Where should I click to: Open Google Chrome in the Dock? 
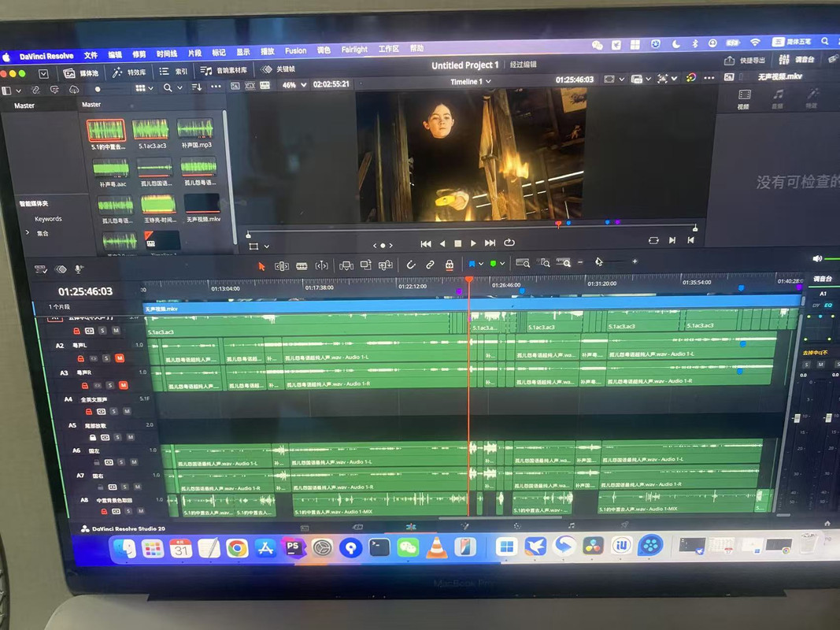coord(237,548)
